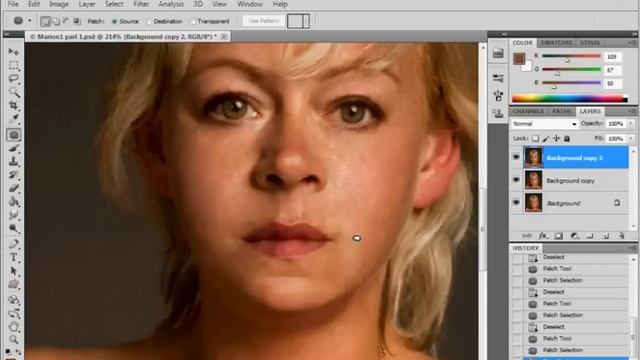The width and height of the screenshot is (640, 360).
Task: Create new fill or adjustment layer
Action: [574, 236]
